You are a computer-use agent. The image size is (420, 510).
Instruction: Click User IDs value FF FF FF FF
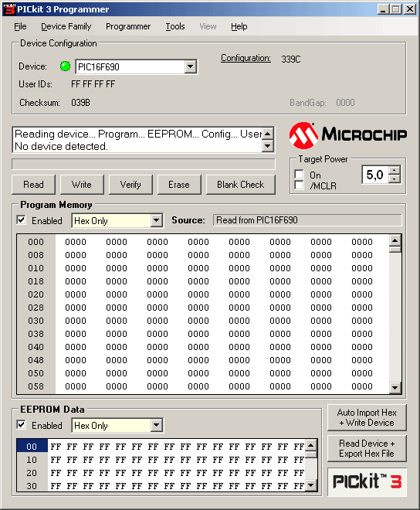click(x=93, y=84)
